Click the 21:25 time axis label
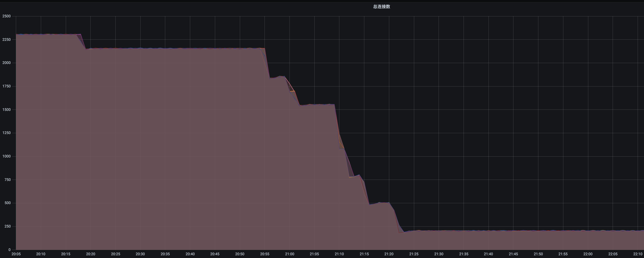This screenshot has width=644, height=258. (414, 254)
